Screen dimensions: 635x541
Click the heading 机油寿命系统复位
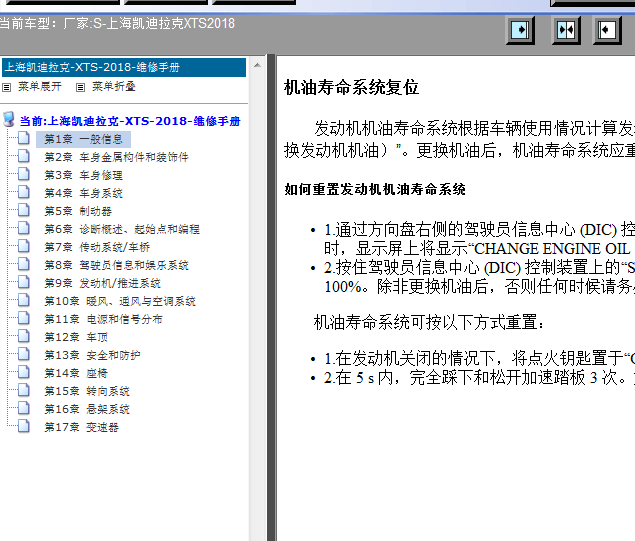(352, 87)
